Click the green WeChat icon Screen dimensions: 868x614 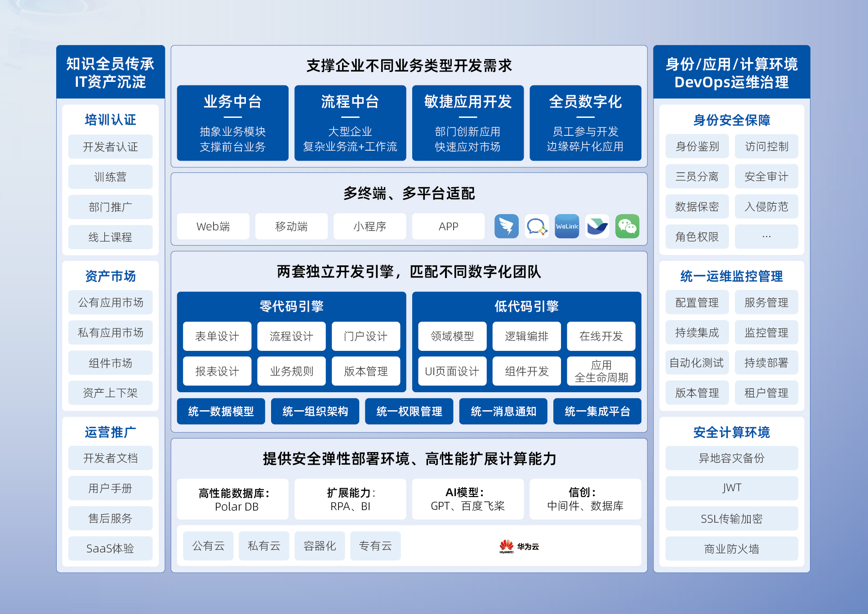click(627, 226)
